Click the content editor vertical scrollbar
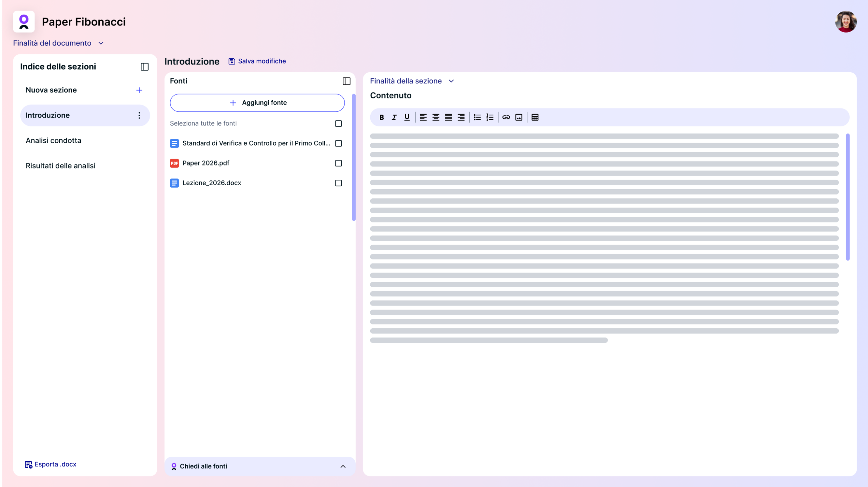Image resolution: width=868 pixels, height=487 pixels. tap(847, 197)
